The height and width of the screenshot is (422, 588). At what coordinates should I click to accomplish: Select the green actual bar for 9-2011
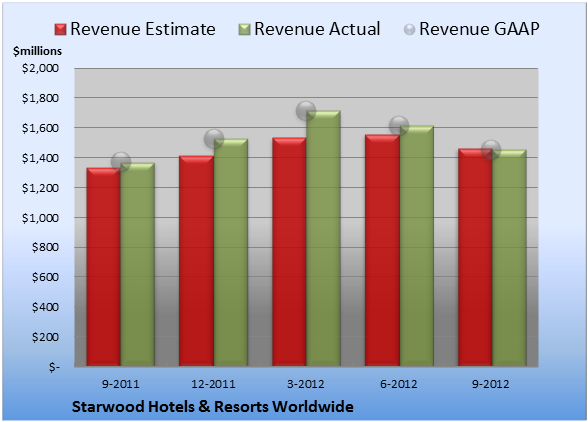point(138,264)
